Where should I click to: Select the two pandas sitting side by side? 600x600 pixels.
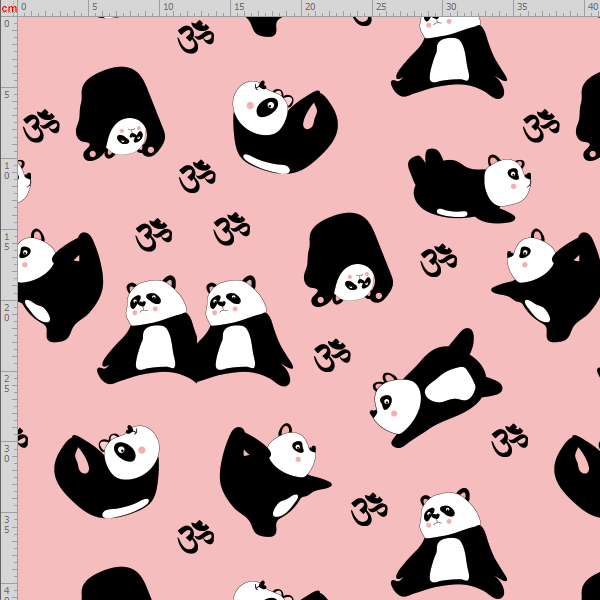pos(195,330)
